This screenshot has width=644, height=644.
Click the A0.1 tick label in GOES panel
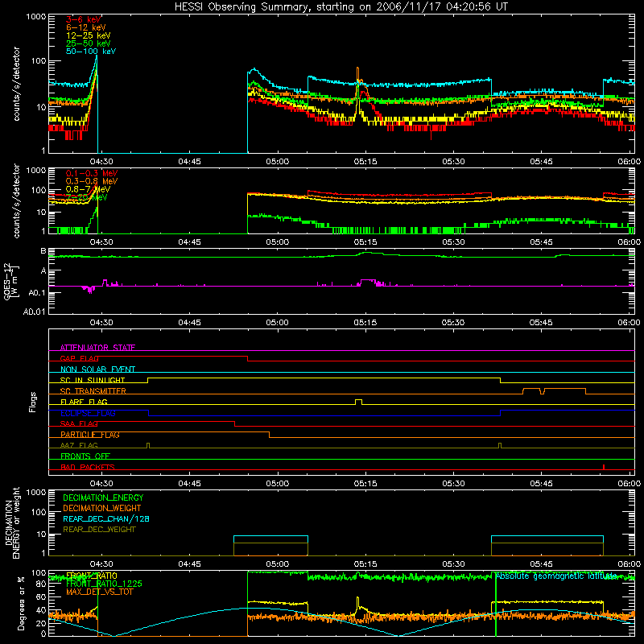(x=37, y=293)
